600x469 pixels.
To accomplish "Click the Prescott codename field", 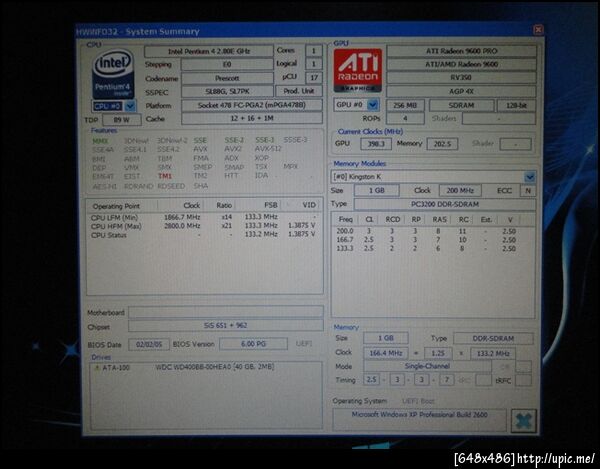I will point(227,78).
